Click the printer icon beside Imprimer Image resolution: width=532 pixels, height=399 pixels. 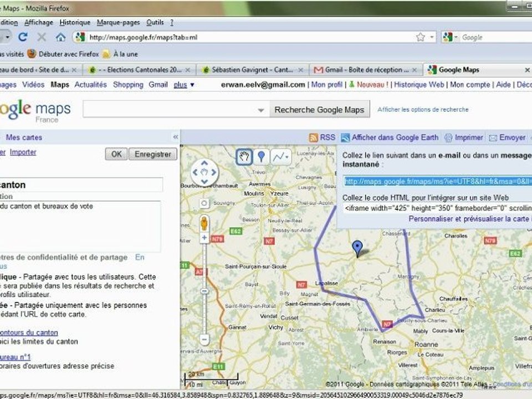tap(448, 137)
